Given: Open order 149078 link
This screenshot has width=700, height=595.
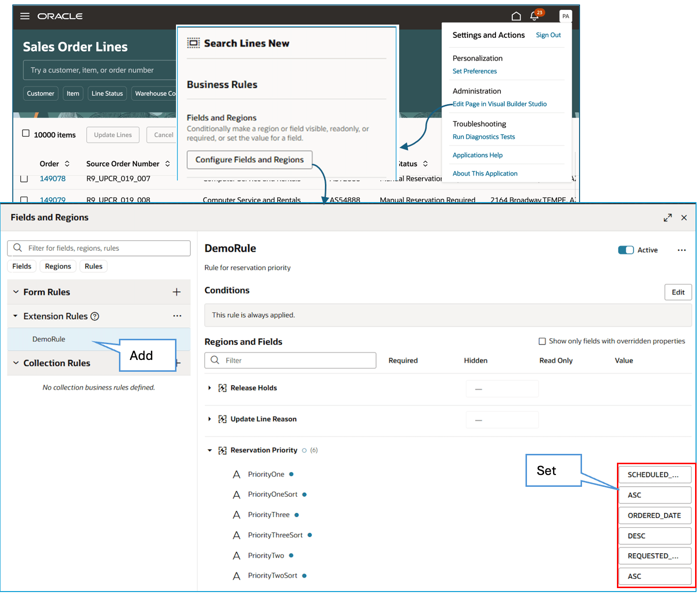Looking at the screenshot, I should click(53, 178).
